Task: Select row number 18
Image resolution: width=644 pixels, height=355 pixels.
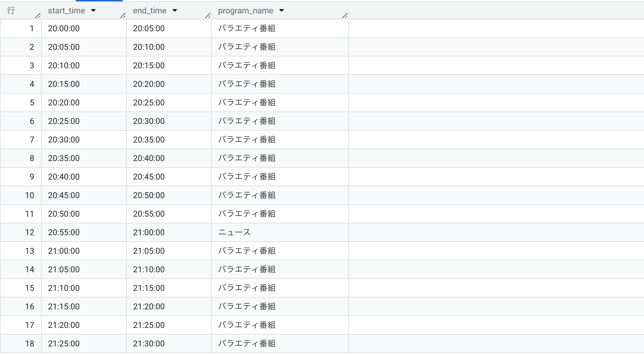Action: tap(30, 344)
